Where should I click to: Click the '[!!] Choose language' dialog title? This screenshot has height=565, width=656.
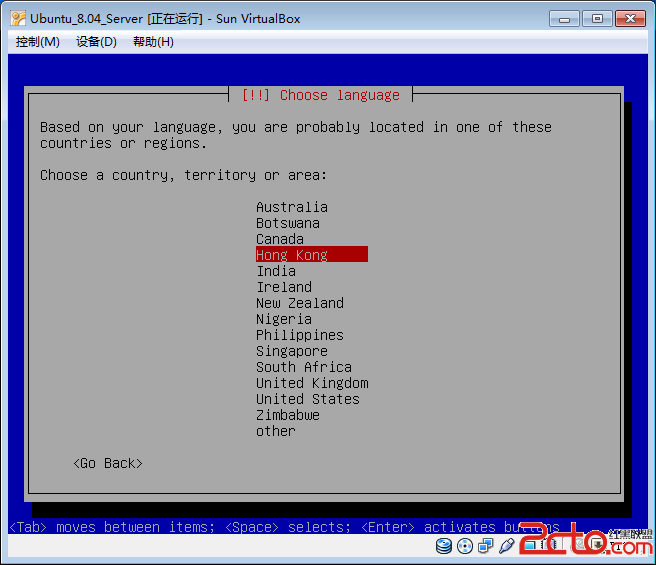tap(321, 95)
